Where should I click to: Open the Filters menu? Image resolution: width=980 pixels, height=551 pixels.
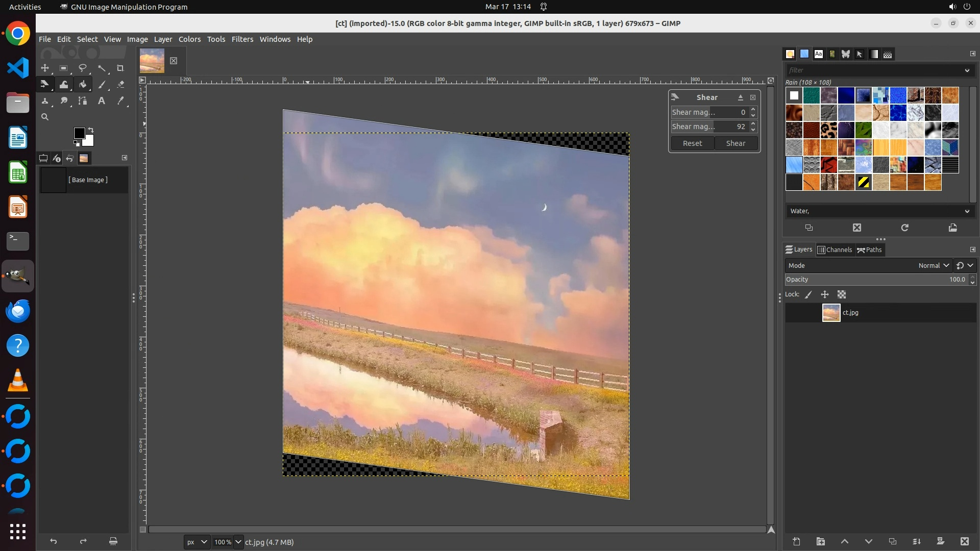[x=242, y=39]
